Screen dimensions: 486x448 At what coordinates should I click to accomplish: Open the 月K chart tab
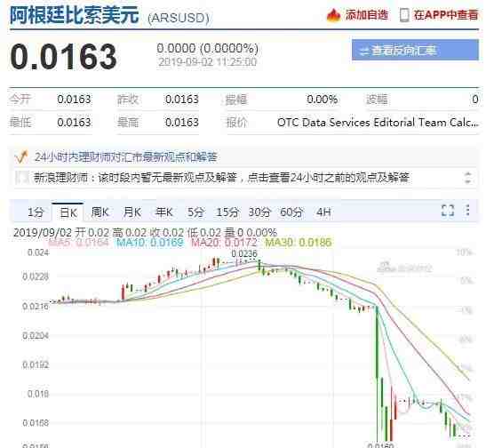point(132,212)
